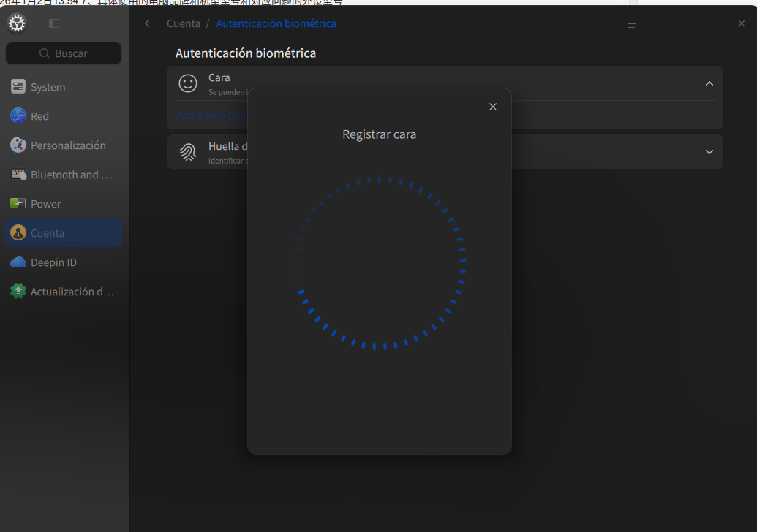Viewport: 757px width, 532px height.
Task: Click the 'Bluetooth and ...' sidebar label
Action: click(72, 175)
